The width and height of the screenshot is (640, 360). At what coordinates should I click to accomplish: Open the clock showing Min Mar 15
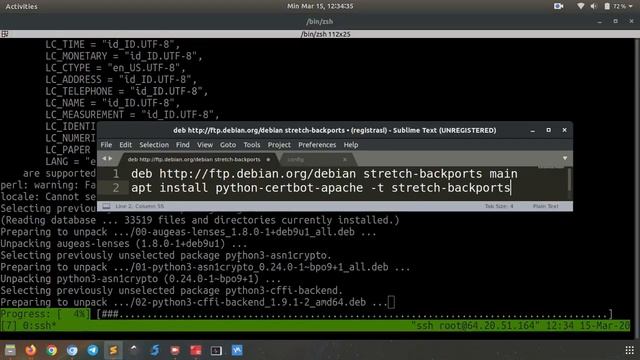coord(320,6)
